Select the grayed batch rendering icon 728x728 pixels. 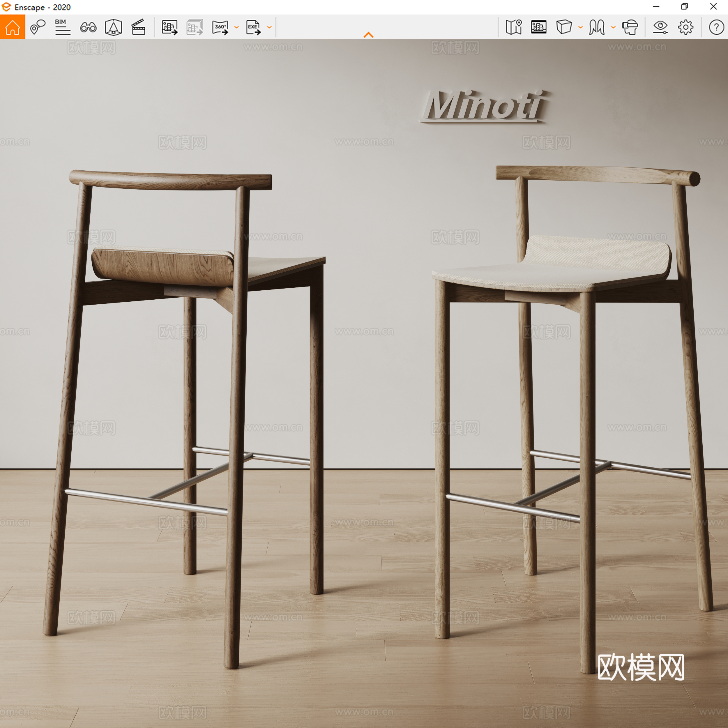point(195,27)
